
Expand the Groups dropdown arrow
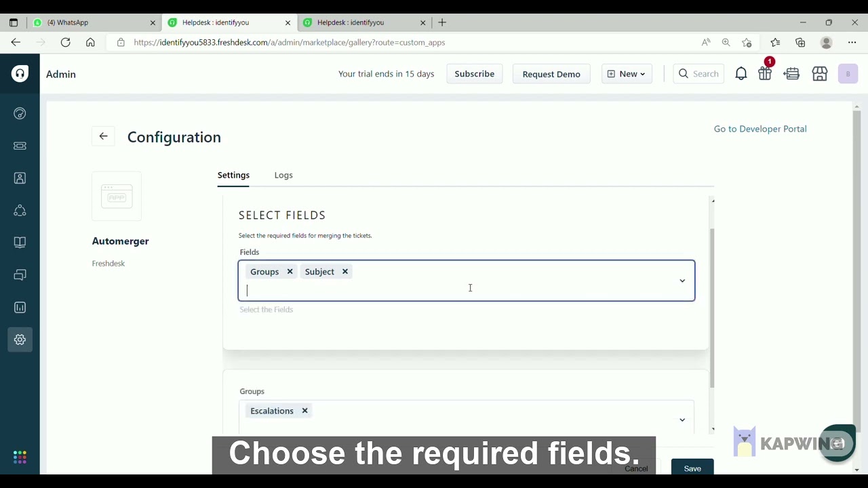click(x=682, y=420)
